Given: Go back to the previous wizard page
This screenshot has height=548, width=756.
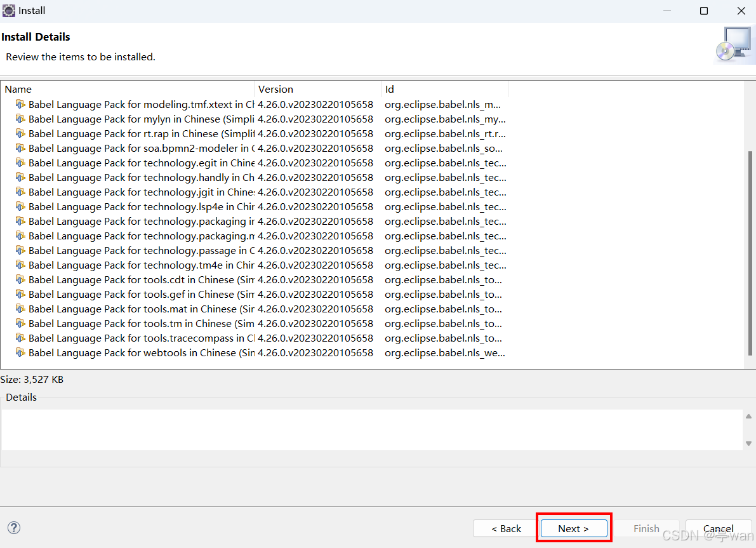Looking at the screenshot, I should tap(506, 528).
